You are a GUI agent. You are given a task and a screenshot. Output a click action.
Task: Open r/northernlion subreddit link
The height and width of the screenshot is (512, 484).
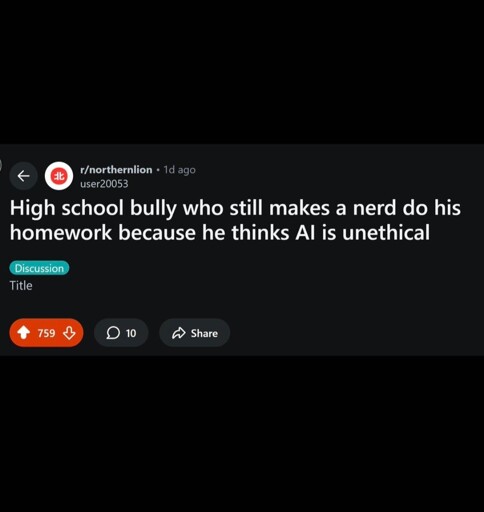116,170
